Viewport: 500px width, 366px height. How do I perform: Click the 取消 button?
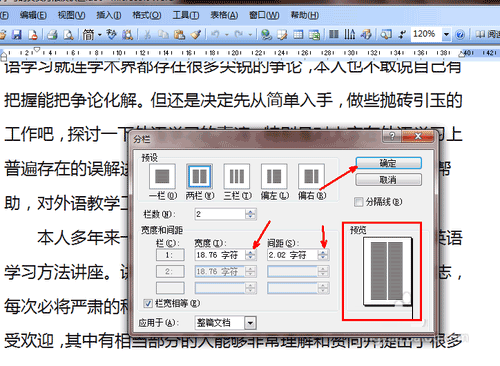[388, 180]
